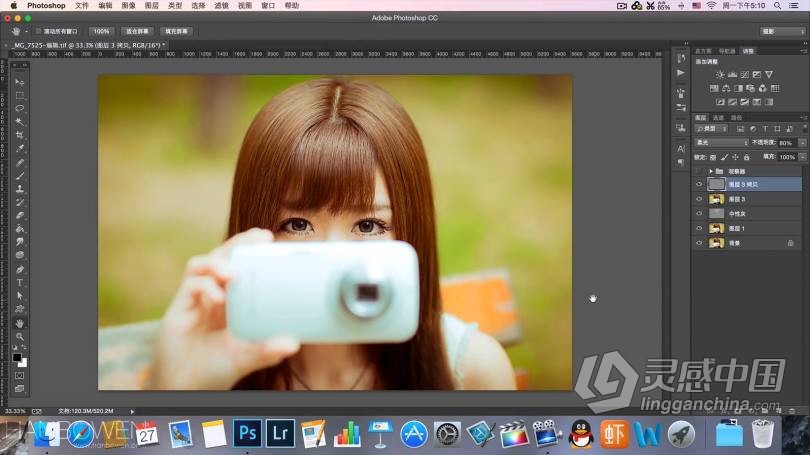The height and width of the screenshot is (455, 810).
Task: Open the 滤镜 menu
Action: tap(222, 6)
